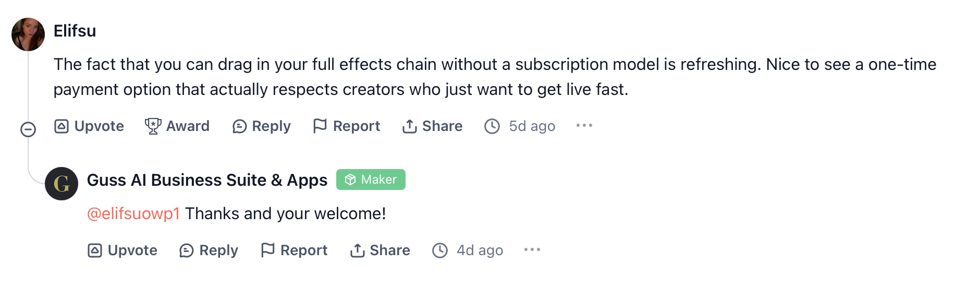Click the green Maker badge
Viewport: 980px width, 287px height.
(x=371, y=180)
